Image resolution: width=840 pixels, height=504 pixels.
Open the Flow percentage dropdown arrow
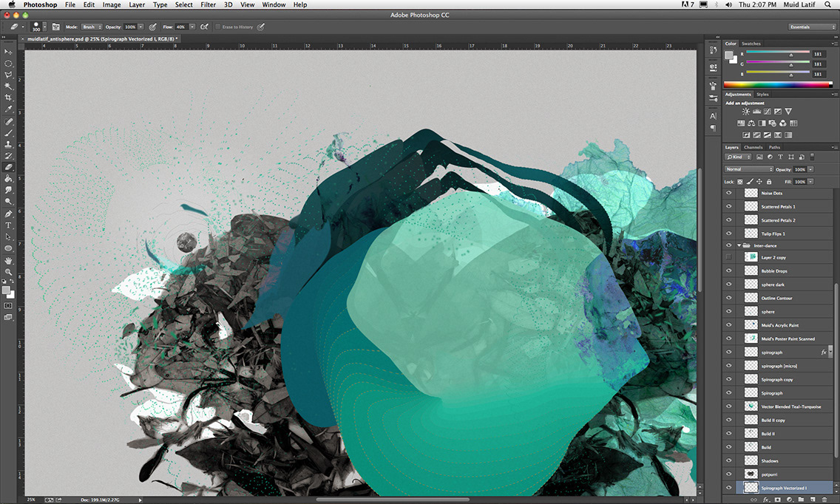point(192,27)
